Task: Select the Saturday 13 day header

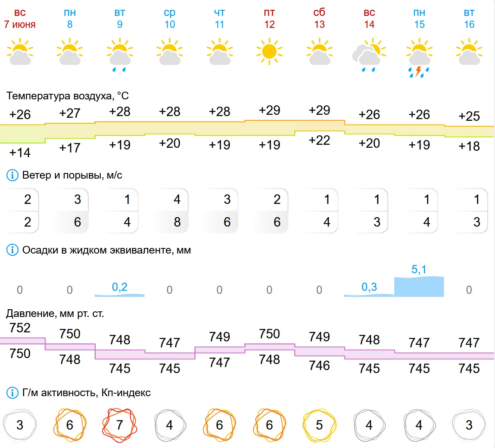Action: coord(319,18)
